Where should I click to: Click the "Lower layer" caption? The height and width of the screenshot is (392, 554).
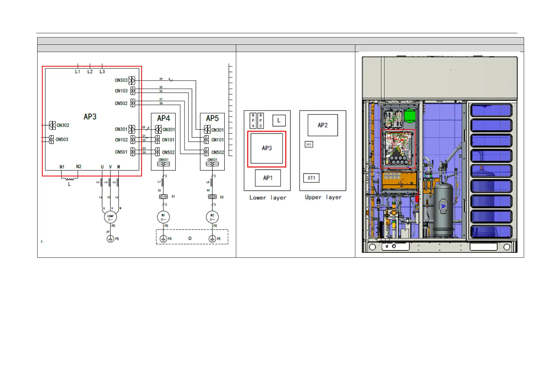(268, 198)
